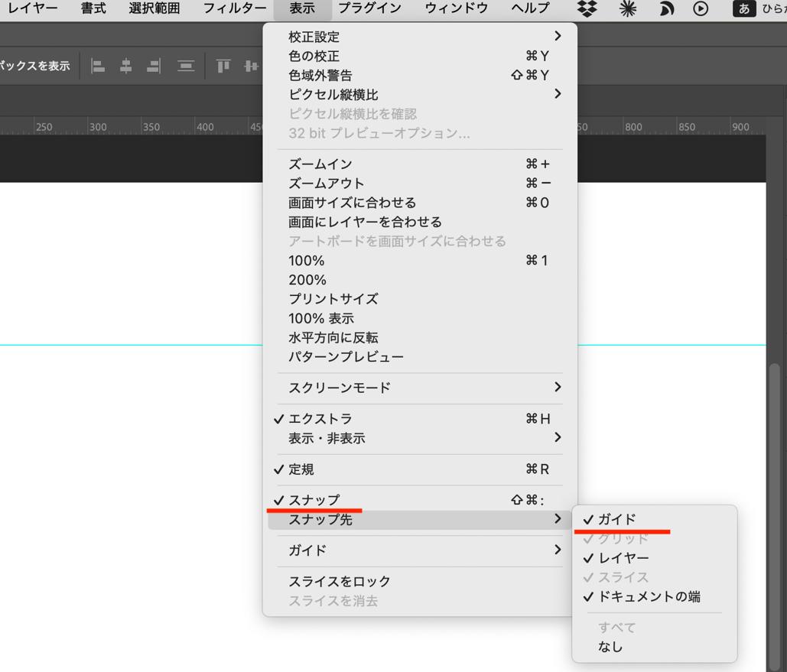Open the 書式 menu
787x672 pixels.
point(93,8)
